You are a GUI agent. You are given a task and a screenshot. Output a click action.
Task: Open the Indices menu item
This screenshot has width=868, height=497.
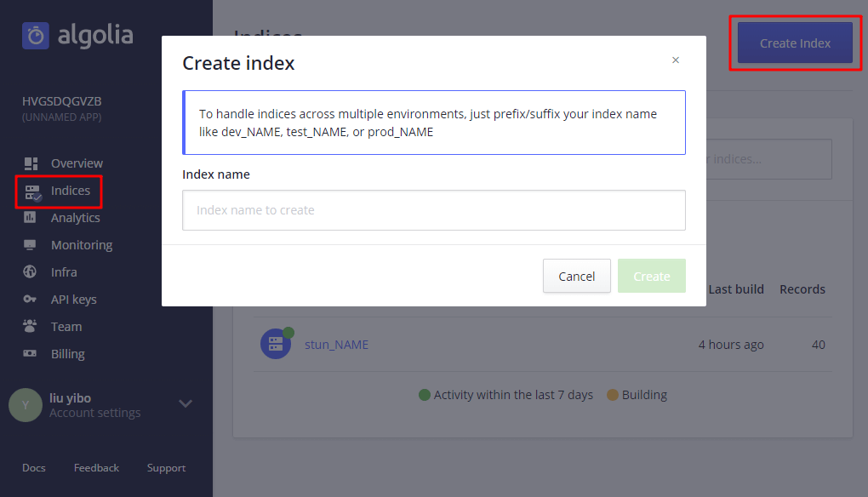(71, 191)
